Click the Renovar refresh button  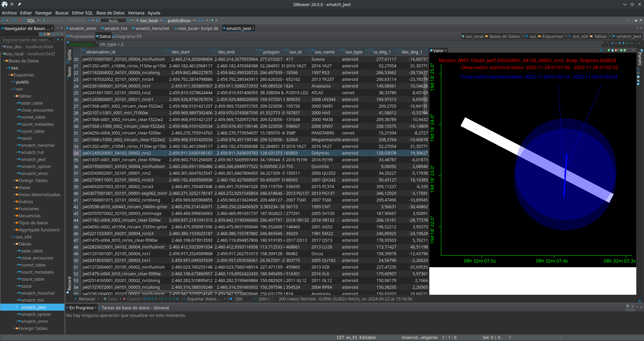click(87, 299)
